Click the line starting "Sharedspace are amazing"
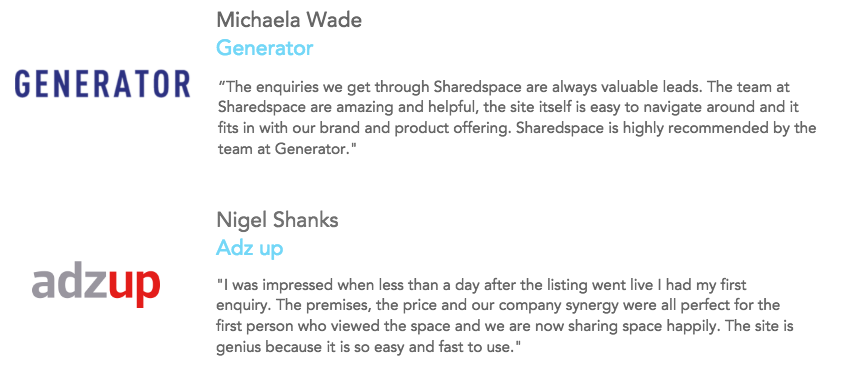Screen dimensions: 850x372 click(x=508, y=107)
